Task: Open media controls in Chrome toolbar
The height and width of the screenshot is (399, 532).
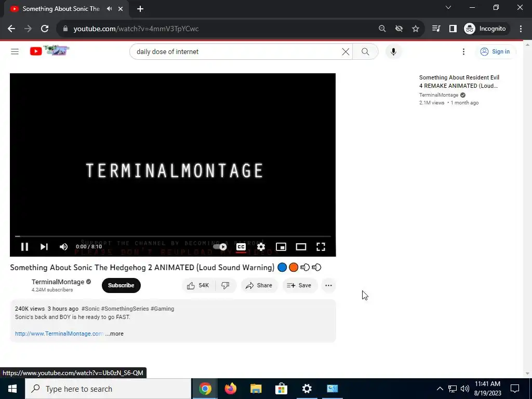Action: [x=436, y=29]
